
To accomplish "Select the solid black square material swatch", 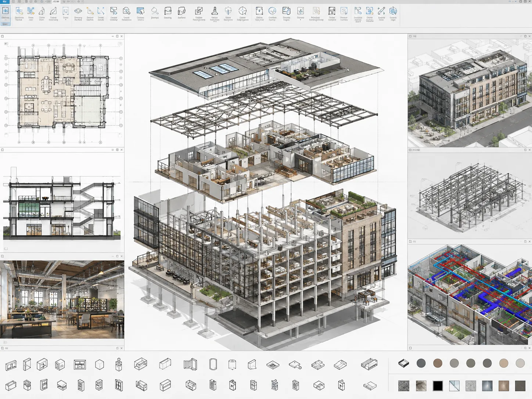I will [x=438, y=386].
